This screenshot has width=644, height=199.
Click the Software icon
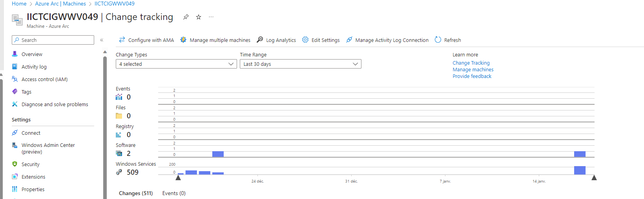pyautogui.click(x=119, y=153)
